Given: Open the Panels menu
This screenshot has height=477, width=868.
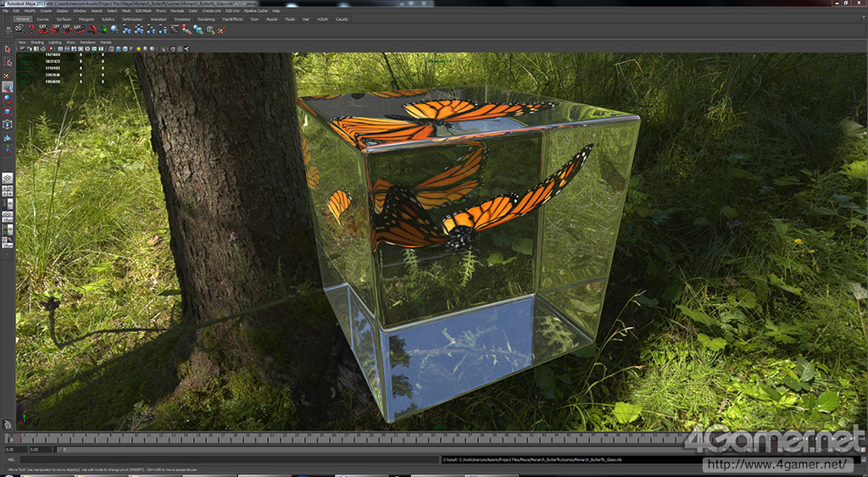Looking at the screenshot, I should click(106, 42).
